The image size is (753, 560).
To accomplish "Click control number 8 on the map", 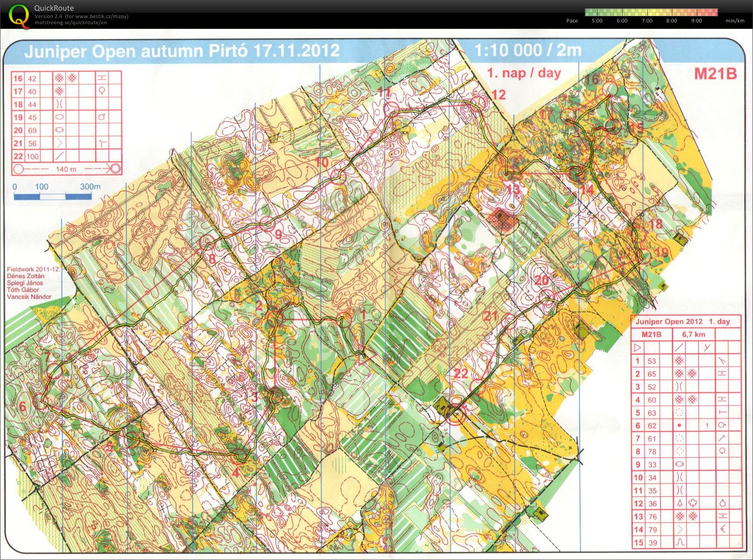I will click(212, 258).
